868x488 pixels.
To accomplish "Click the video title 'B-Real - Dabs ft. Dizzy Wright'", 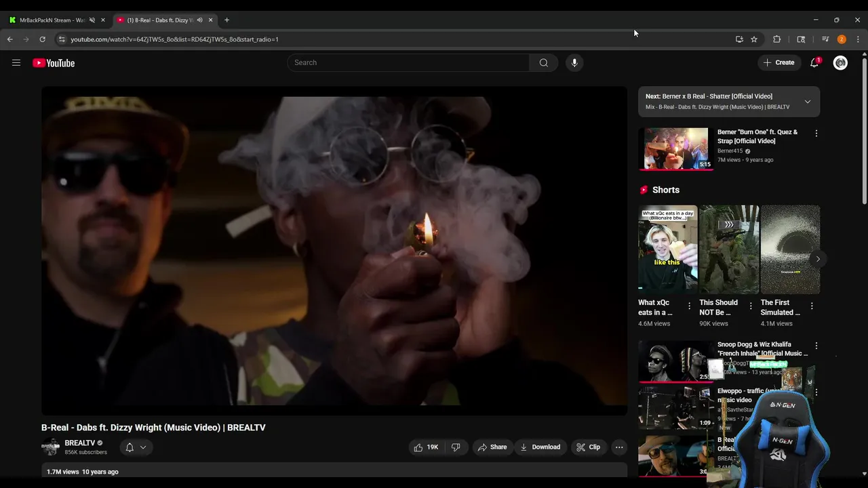I will tap(153, 428).
